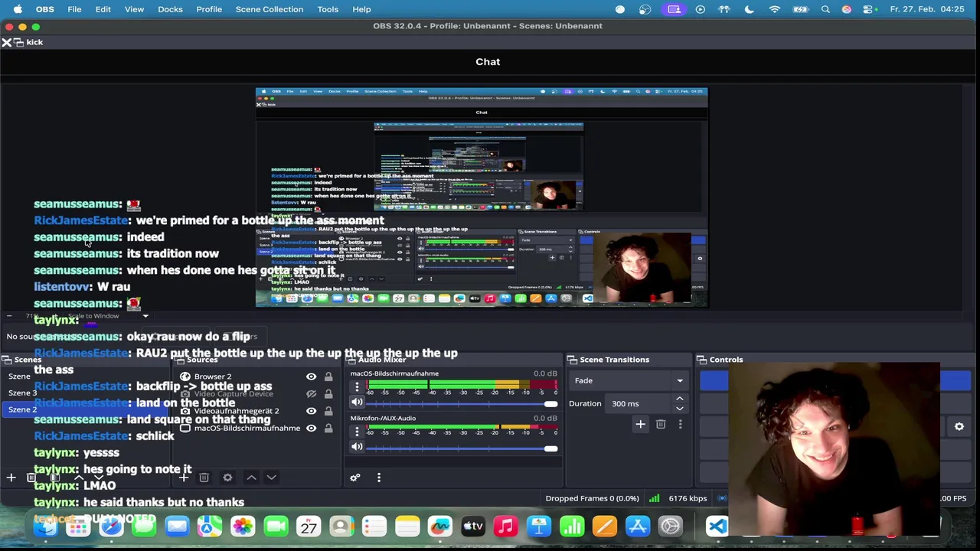Image resolution: width=980 pixels, height=551 pixels.
Task: Add a new scene with plus icon
Action: (x=11, y=478)
